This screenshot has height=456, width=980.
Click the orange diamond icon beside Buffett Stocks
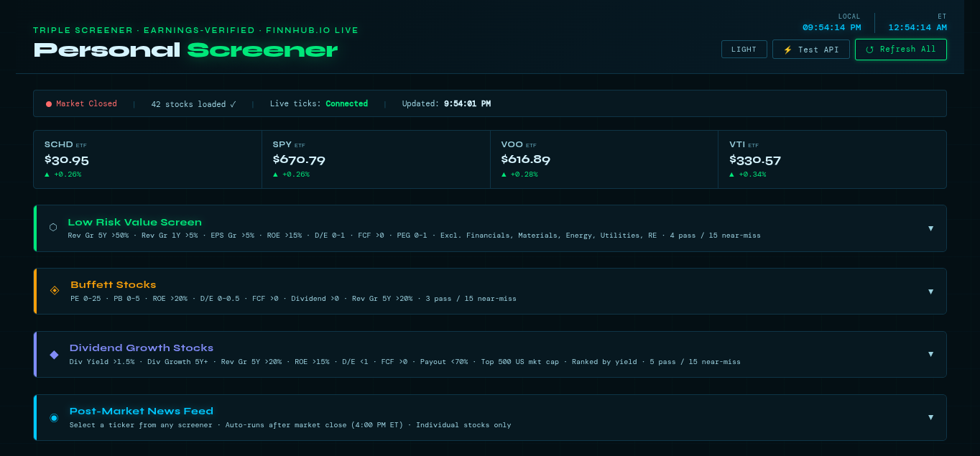55,291
